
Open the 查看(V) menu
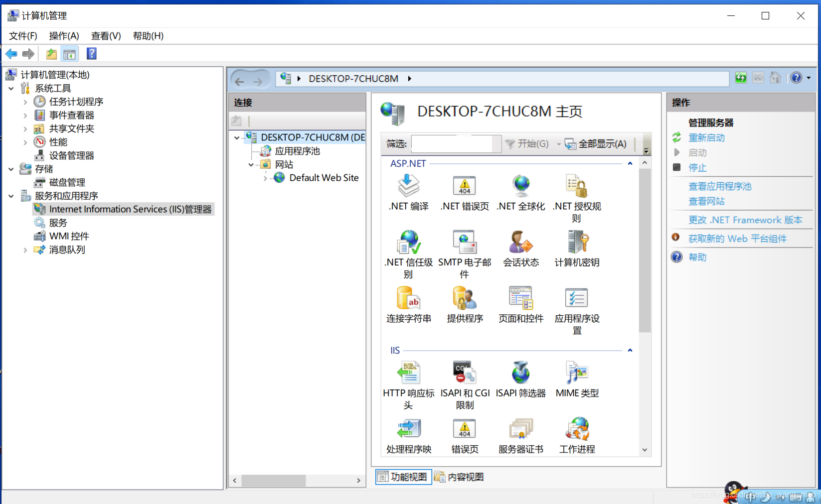106,36
